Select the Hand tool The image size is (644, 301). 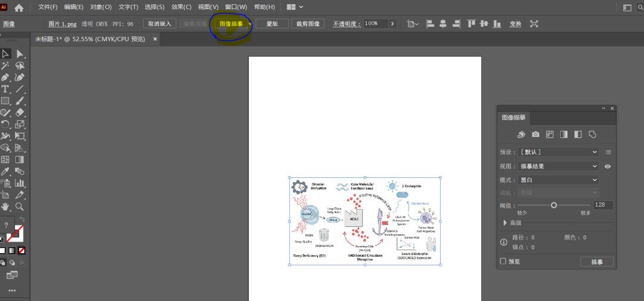click(x=5, y=207)
